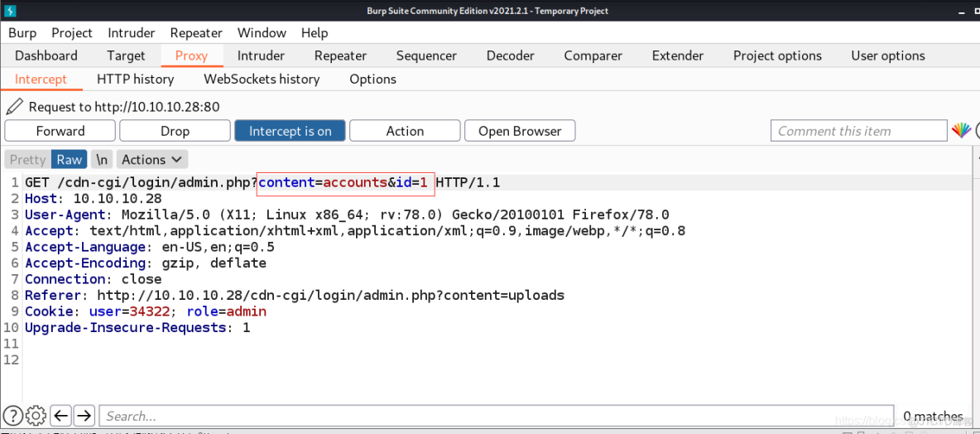
Task: Switch to the Extender tab
Action: 678,55
